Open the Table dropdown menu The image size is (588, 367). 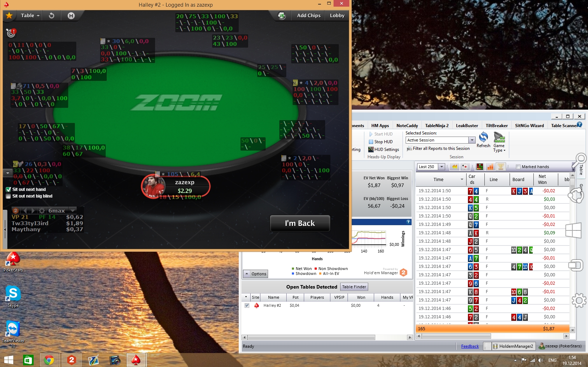tap(30, 15)
